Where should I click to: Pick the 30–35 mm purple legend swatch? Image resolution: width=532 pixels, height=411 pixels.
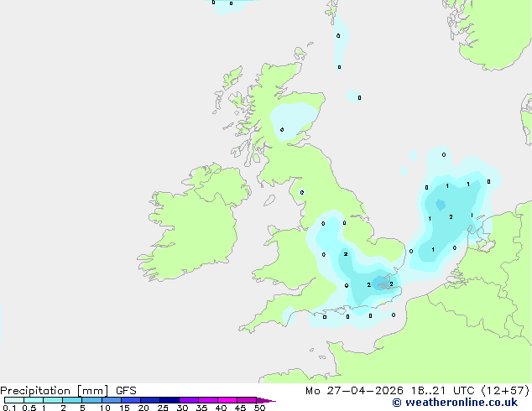click(189, 400)
